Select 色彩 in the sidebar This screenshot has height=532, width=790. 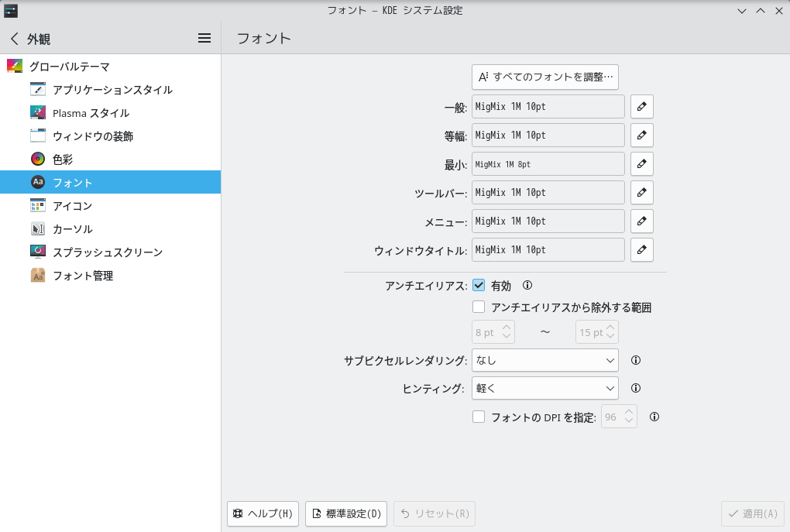coord(62,160)
